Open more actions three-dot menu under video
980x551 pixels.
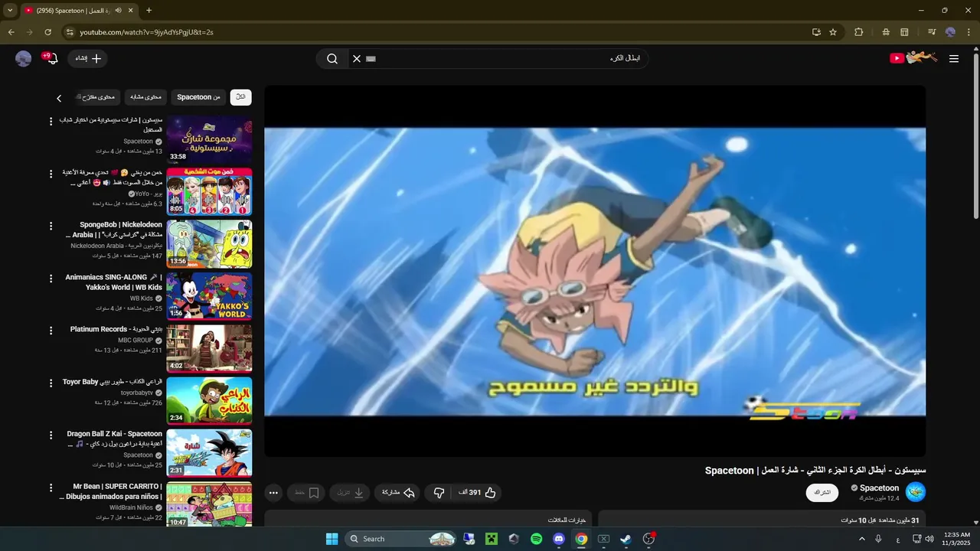point(274,492)
